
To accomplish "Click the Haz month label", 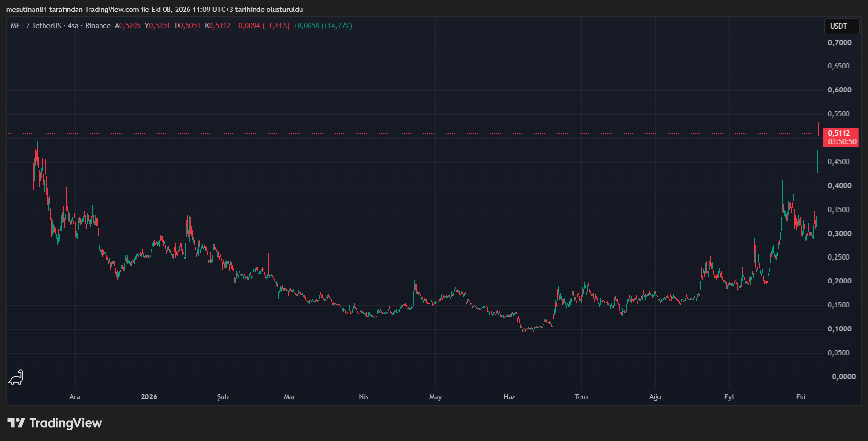I will coord(509,397).
